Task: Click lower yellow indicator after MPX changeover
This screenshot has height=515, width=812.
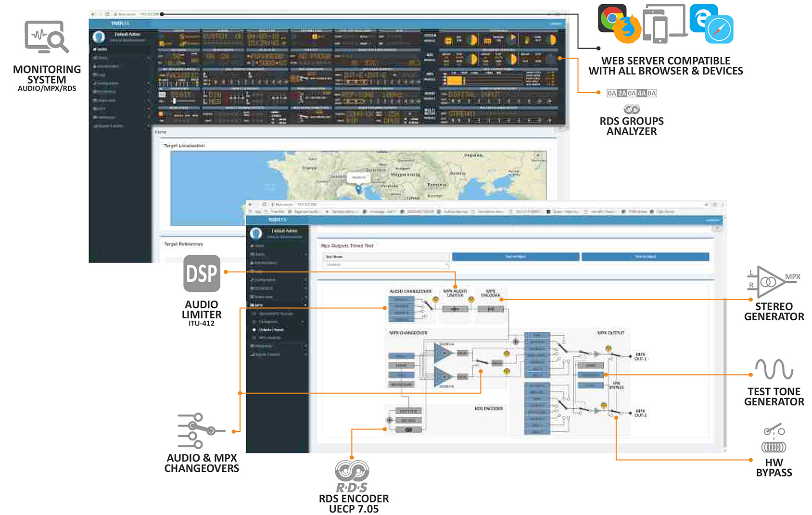Action: (x=507, y=371)
